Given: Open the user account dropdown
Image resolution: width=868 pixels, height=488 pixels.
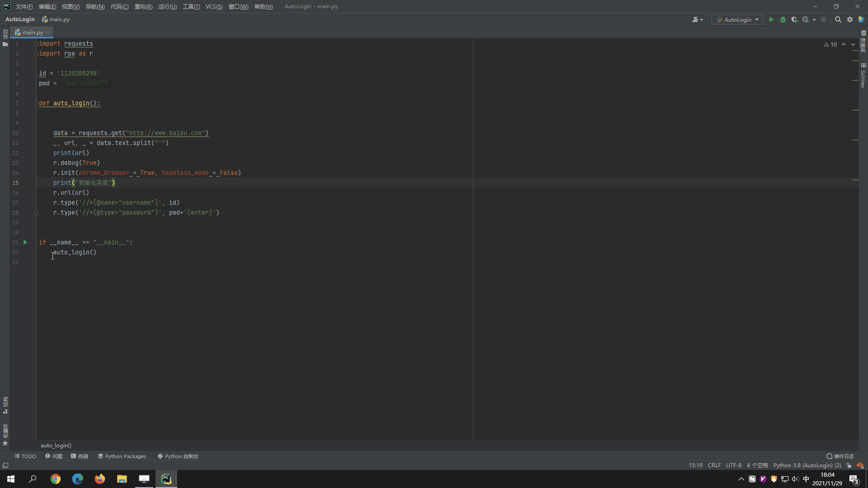Looking at the screenshot, I should click(x=698, y=19).
